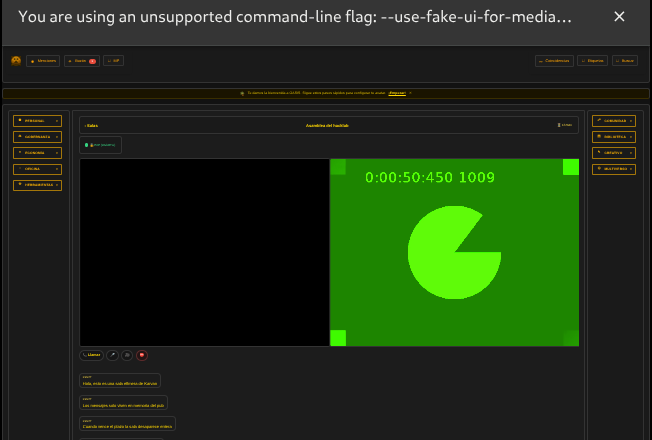Screen dimensions: 652x440
Task: Click the third chat message bubble
Action: (x=127, y=424)
